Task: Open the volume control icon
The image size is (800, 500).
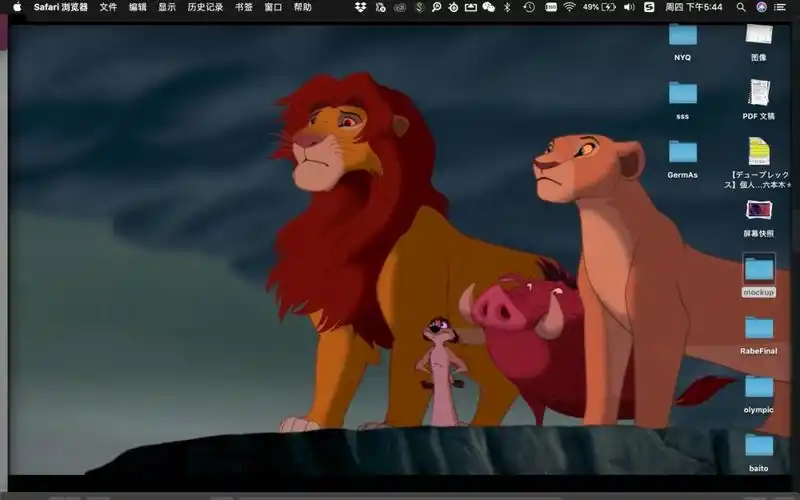Action: (629, 7)
